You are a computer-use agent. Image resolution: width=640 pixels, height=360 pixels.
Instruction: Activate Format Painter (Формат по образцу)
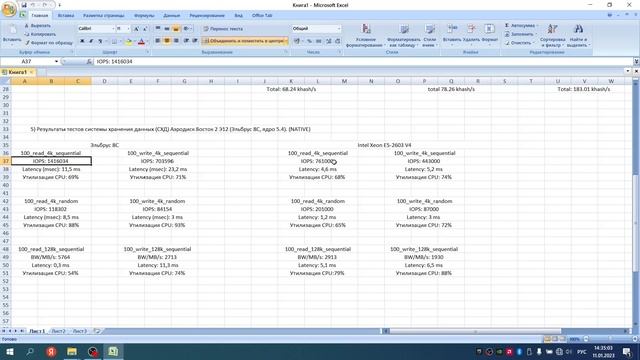[x=49, y=42]
